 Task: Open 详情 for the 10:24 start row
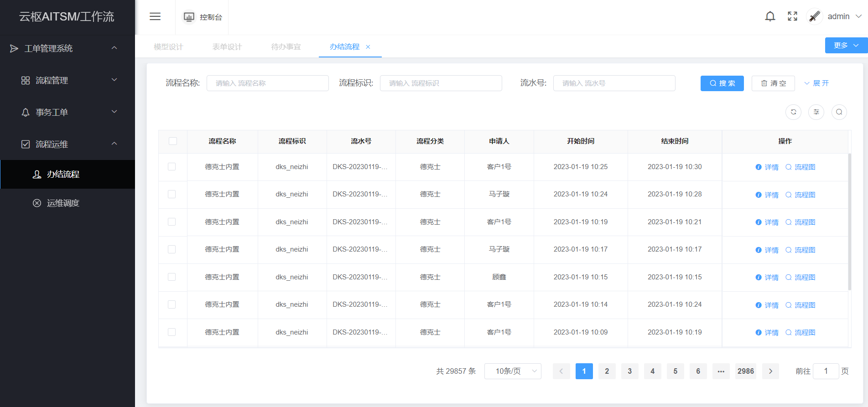point(767,195)
